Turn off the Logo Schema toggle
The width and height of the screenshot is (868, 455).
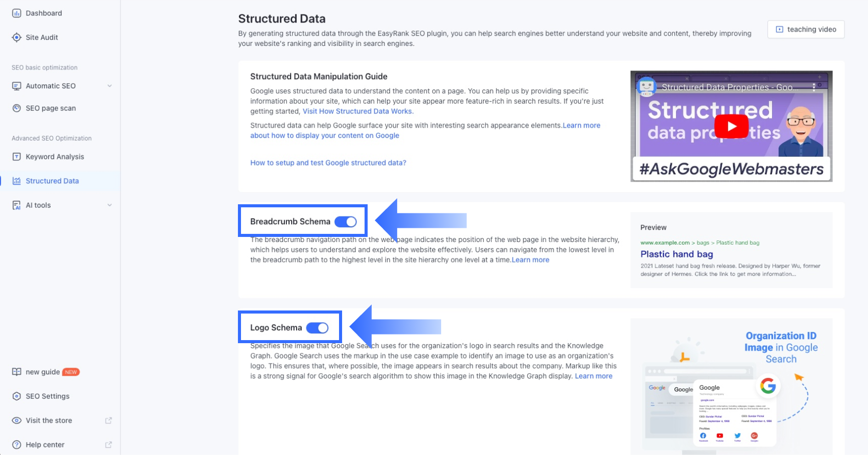coord(317,328)
